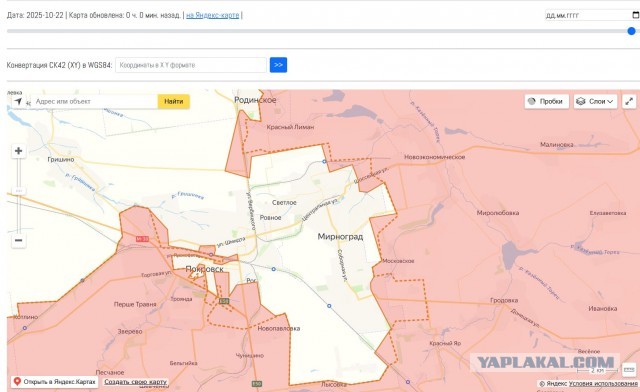
Task: Click the Московское label
Action: point(398,261)
